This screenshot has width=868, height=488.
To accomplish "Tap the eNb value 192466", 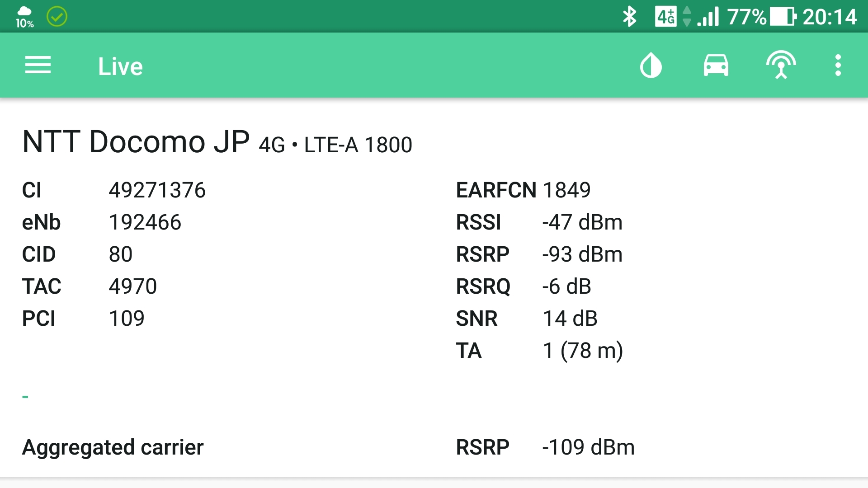I will (145, 222).
